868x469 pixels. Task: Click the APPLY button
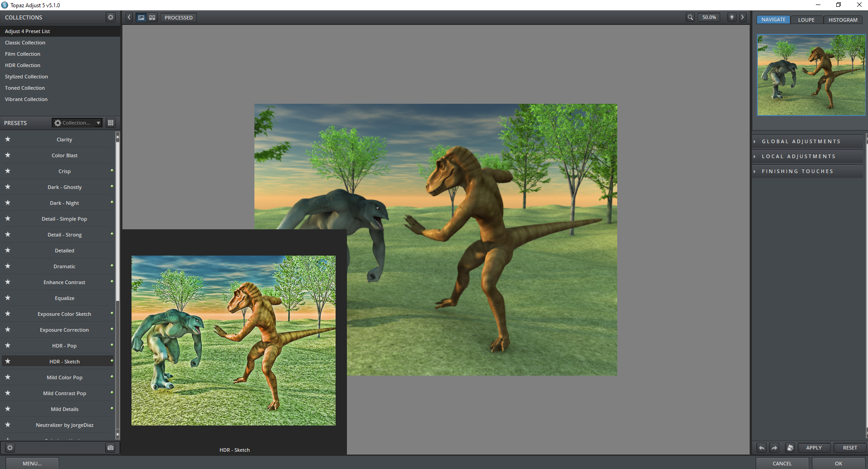tap(814, 448)
